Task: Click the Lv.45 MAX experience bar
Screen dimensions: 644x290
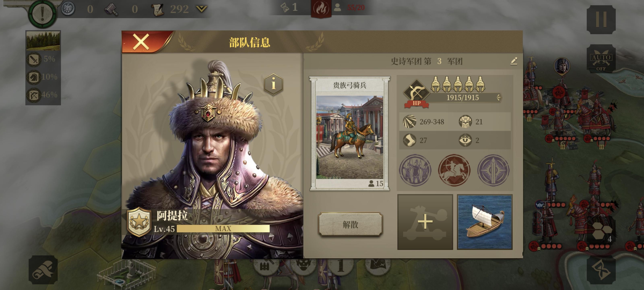Action: (223, 229)
